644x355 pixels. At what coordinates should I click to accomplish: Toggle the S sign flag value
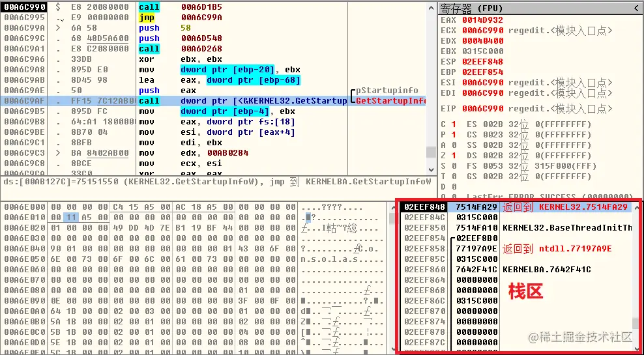tap(454, 166)
